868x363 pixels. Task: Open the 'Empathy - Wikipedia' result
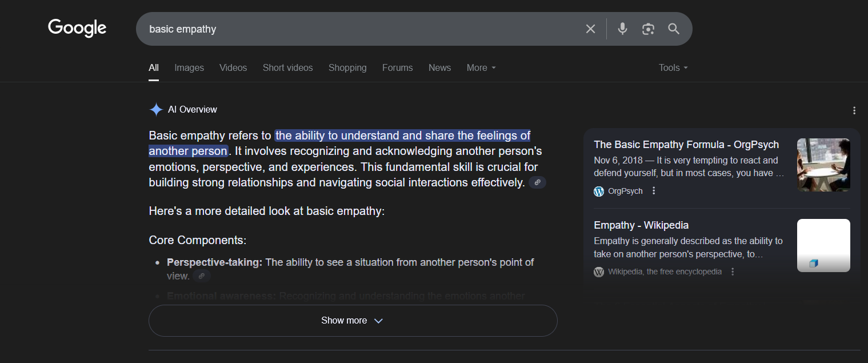click(x=641, y=225)
